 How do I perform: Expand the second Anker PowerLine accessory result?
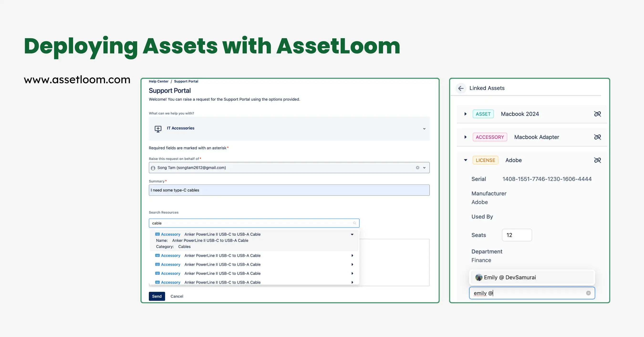coord(352,255)
